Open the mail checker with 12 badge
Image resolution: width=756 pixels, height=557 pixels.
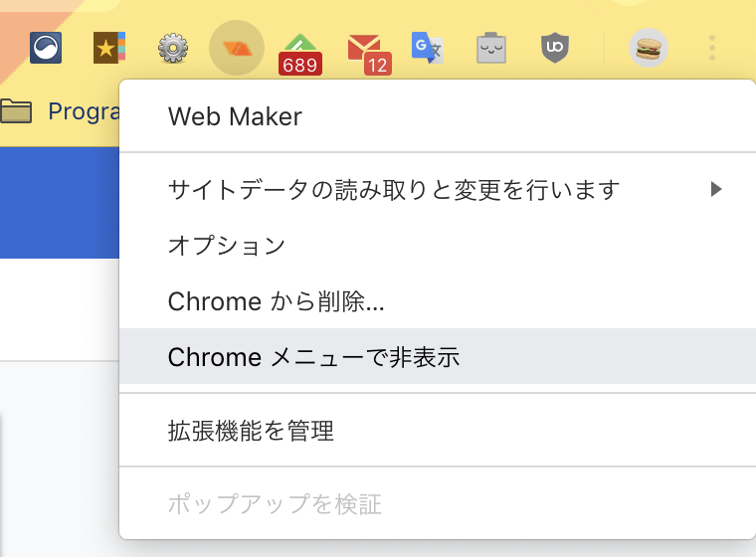369,54
